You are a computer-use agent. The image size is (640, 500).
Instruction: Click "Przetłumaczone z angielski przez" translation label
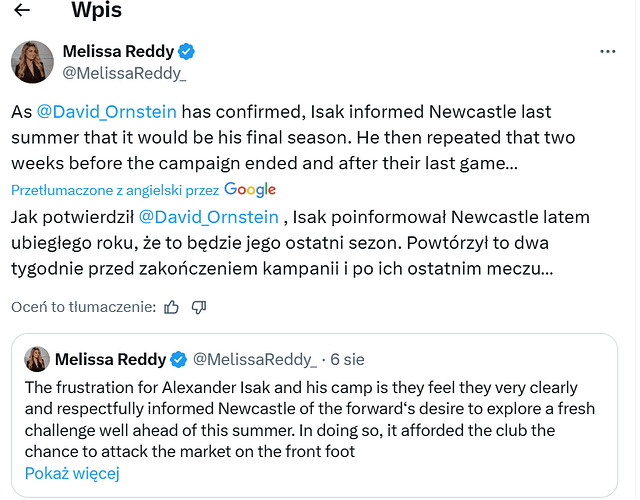(115, 190)
